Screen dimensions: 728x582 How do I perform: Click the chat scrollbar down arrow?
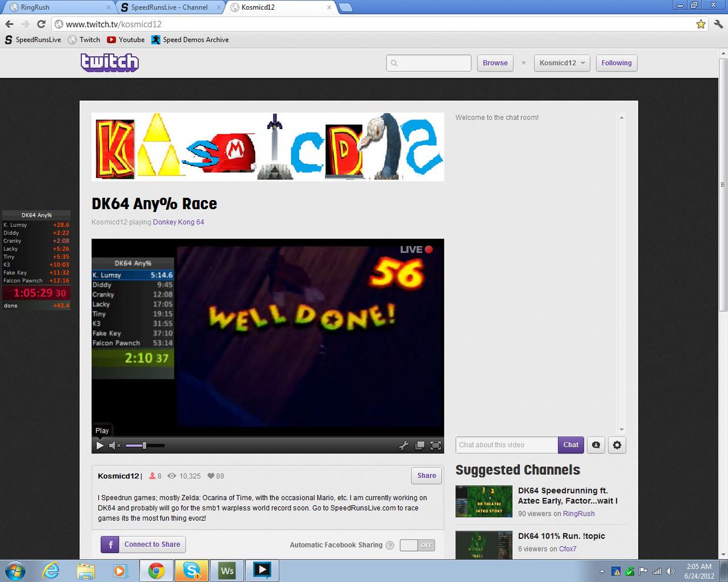[x=621, y=429]
